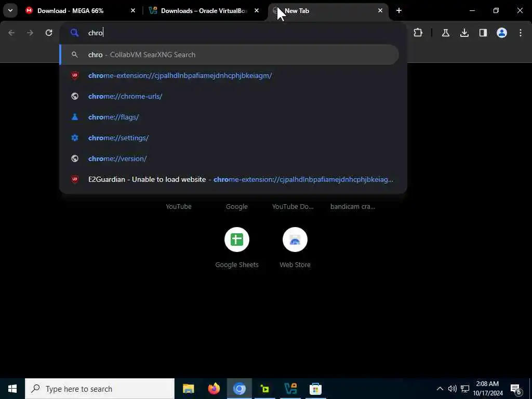Image resolution: width=532 pixels, height=399 pixels.
Task: Open the 'bandicam cra...' shortcut label
Action: (x=353, y=207)
